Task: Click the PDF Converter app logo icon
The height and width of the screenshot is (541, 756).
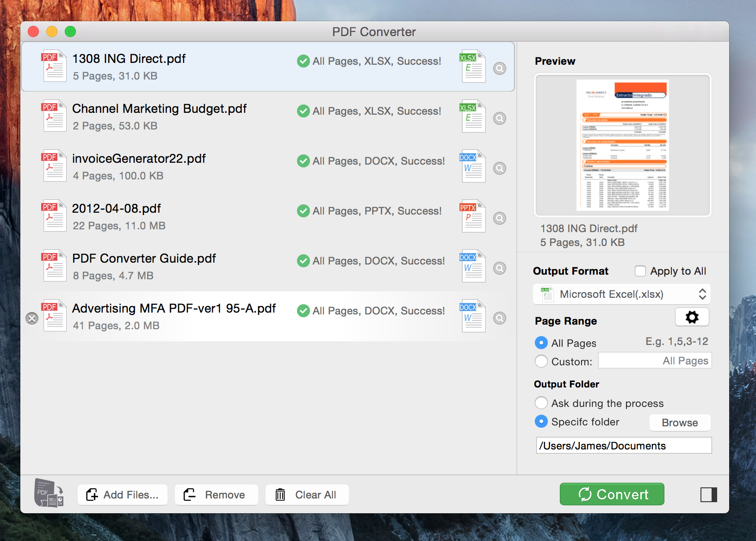Action: pyautogui.click(x=49, y=493)
